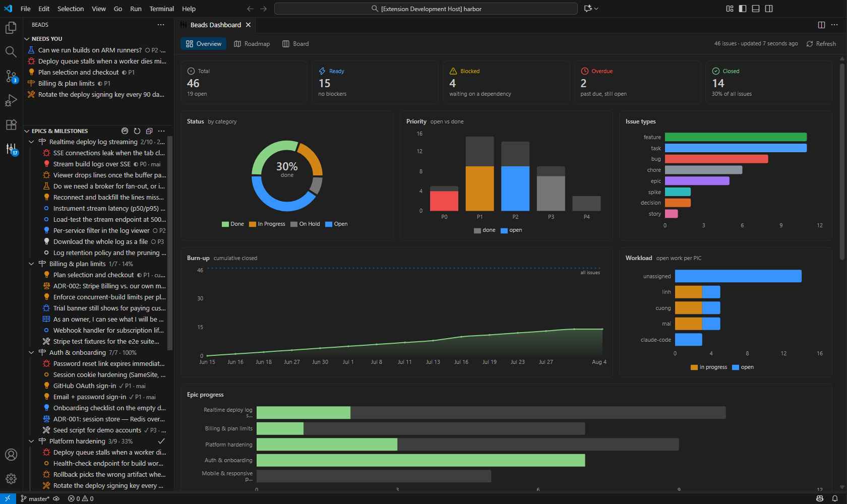
Task: Toggle On Hold series in Status legend
Action: (x=305, y=224)
